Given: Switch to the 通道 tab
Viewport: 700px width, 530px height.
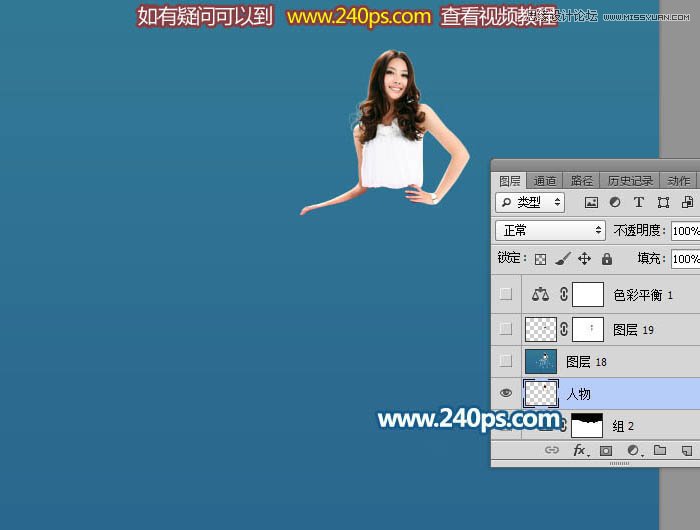Looking at the screenshot, I should tap(545, 181).
